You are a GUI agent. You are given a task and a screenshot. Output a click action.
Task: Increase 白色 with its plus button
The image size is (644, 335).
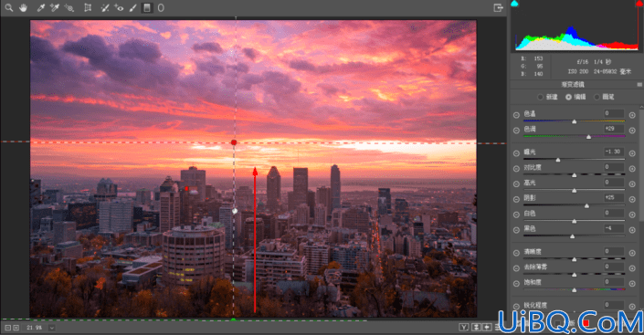(632, 215)
